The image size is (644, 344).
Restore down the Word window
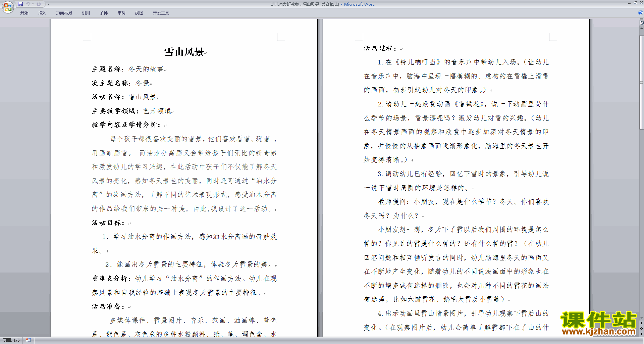[x=635, y=3]
